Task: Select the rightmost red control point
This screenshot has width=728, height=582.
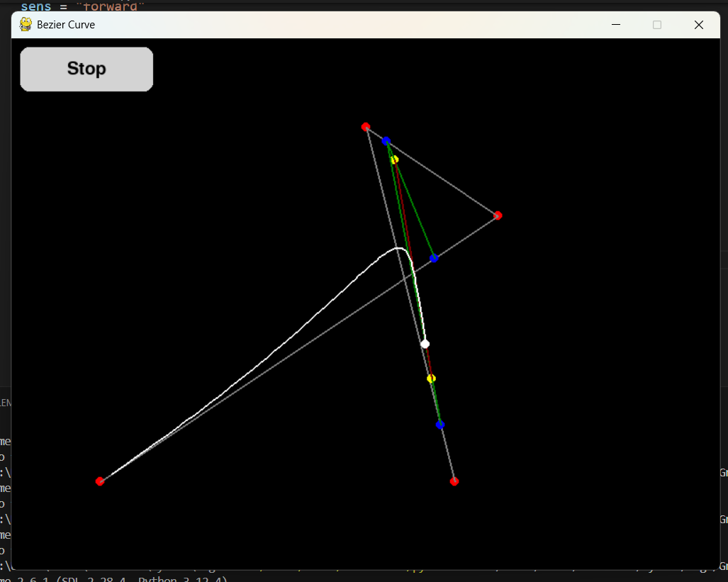Action: click(x=498, y=216)
